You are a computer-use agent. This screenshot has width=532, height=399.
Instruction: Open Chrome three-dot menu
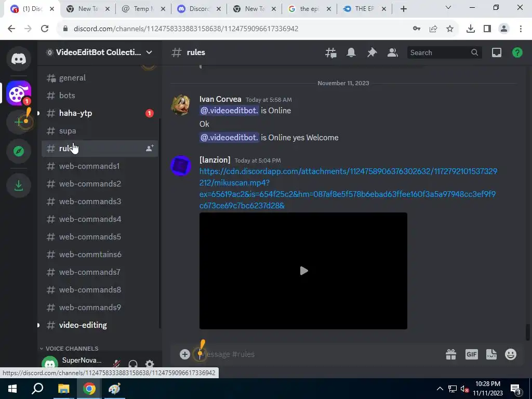[x=521, y=29]
